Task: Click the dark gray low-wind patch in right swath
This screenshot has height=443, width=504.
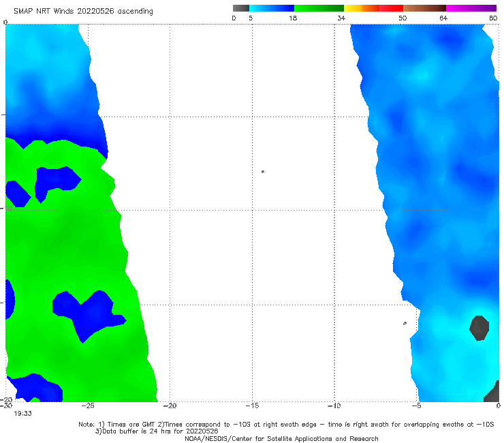Action: [479, 328]
